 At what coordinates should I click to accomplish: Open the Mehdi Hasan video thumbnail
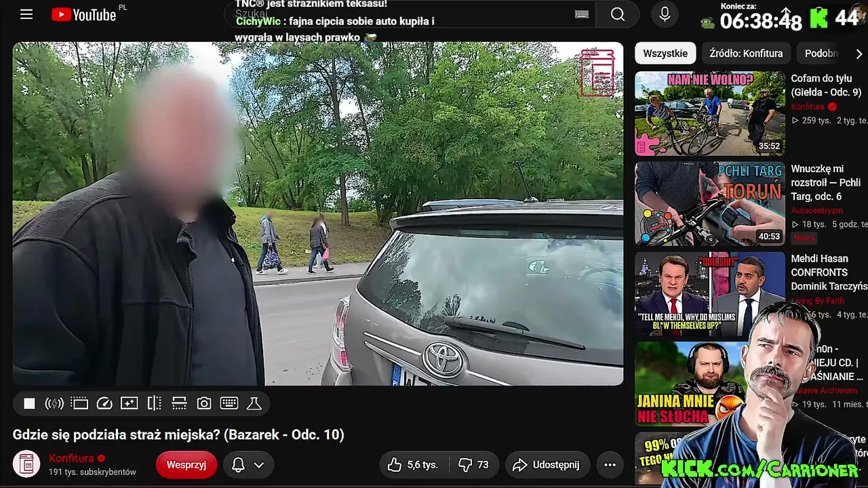[710, 294]
